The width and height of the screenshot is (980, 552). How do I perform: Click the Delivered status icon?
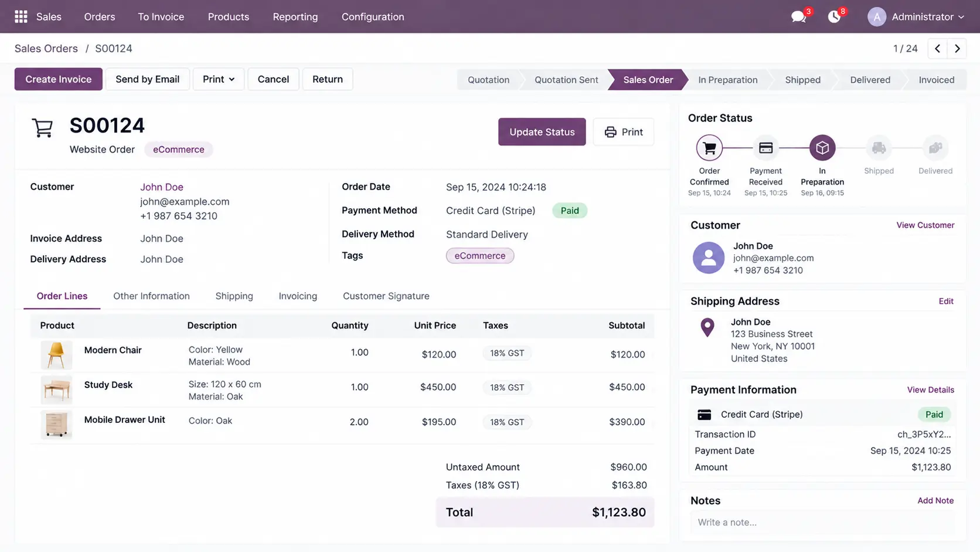935,148
